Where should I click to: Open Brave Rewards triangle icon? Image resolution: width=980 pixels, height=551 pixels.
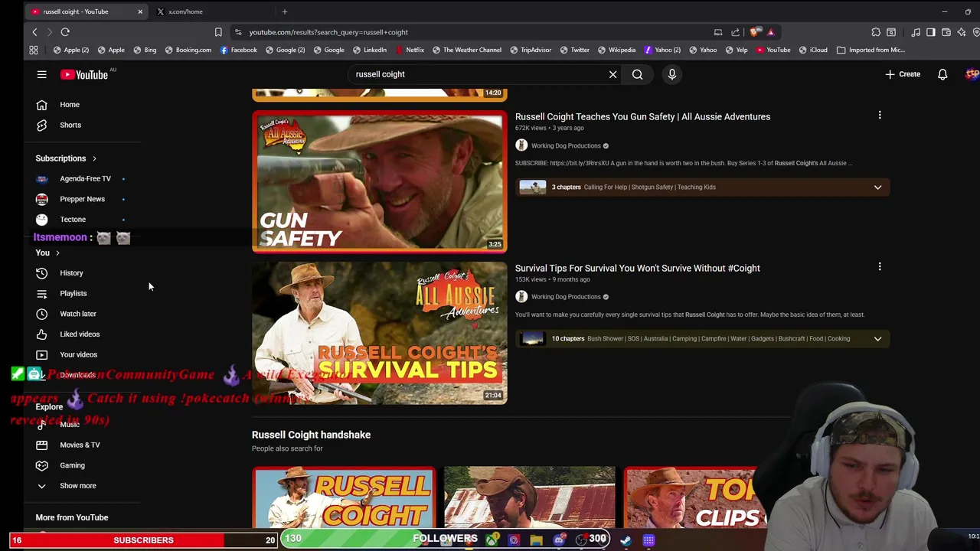771,32
